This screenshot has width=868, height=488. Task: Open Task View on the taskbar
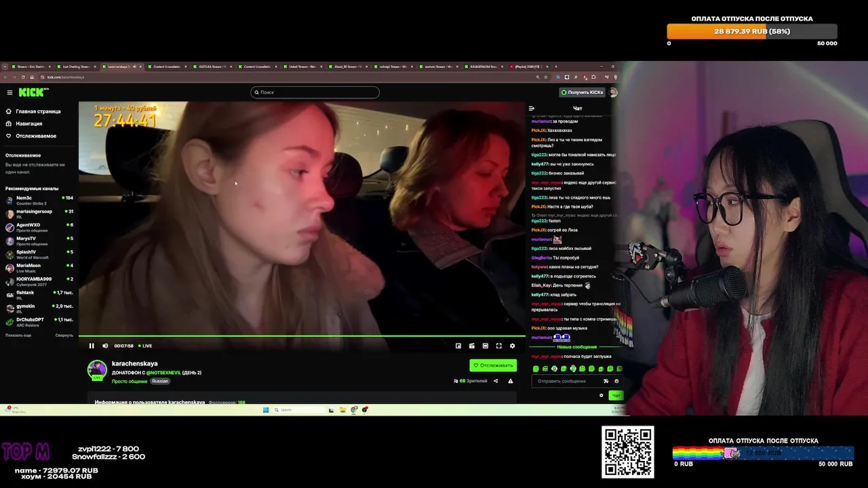[331, 409]
